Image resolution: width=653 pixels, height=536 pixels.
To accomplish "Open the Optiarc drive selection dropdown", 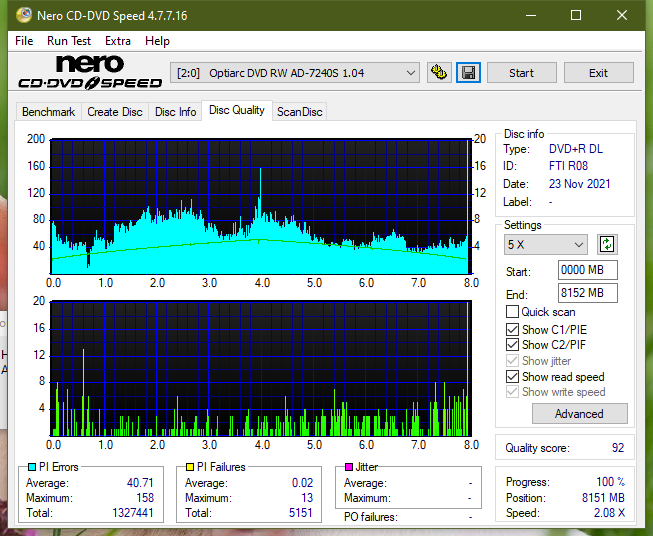I will (x=295, y=73).
